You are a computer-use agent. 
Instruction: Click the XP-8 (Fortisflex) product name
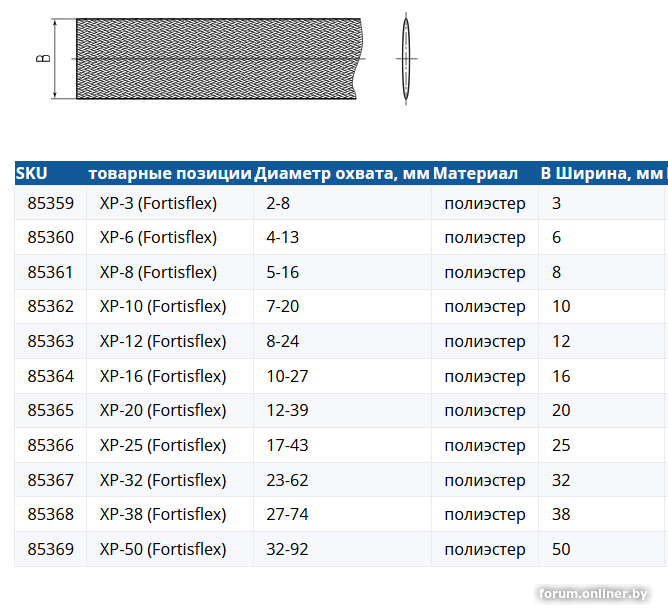[x=158, y=272]
